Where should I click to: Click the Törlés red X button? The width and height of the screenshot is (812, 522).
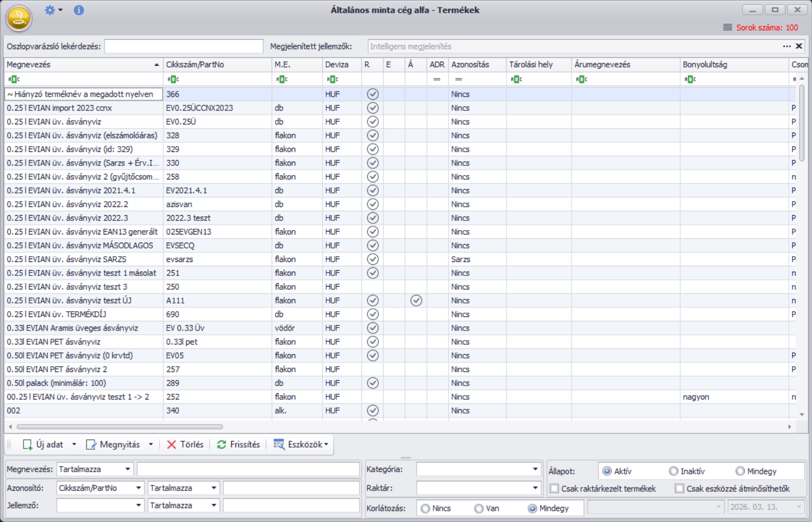[x=185, y=444]
